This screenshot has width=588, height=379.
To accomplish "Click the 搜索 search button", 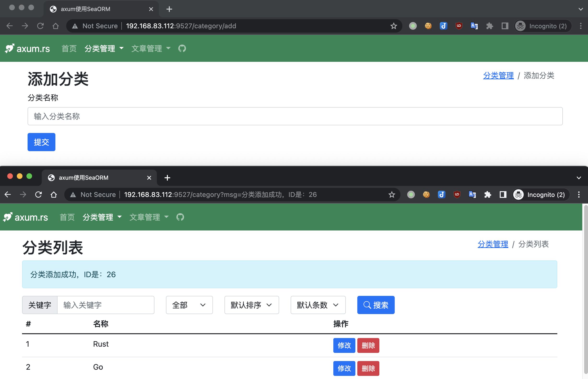I will tap(376, 305).
